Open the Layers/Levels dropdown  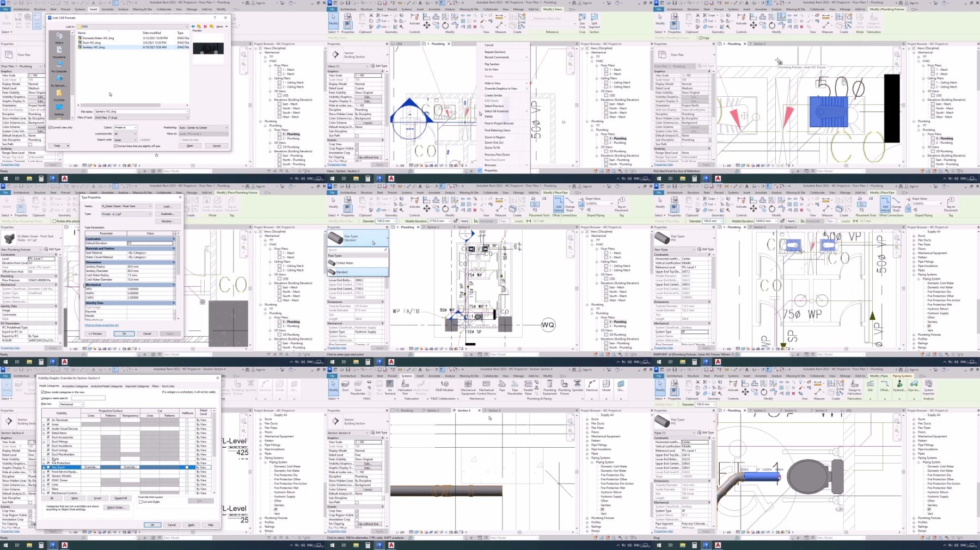[x=126, y=134]
